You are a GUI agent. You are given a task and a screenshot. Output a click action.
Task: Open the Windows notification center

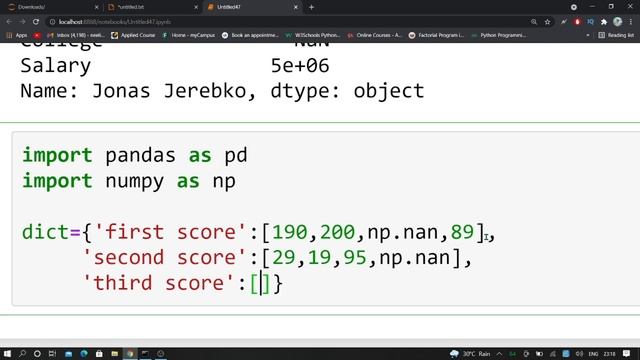627,353
